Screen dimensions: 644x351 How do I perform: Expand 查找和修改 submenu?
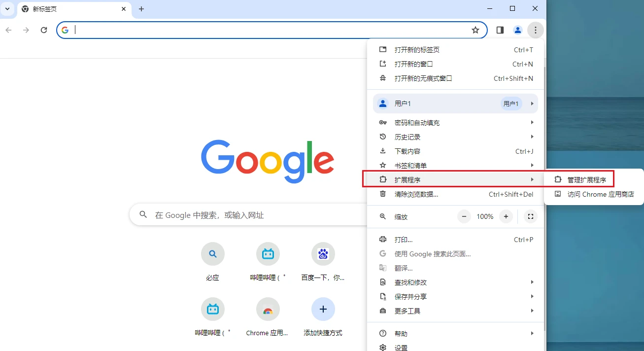(x=455, y=282)
